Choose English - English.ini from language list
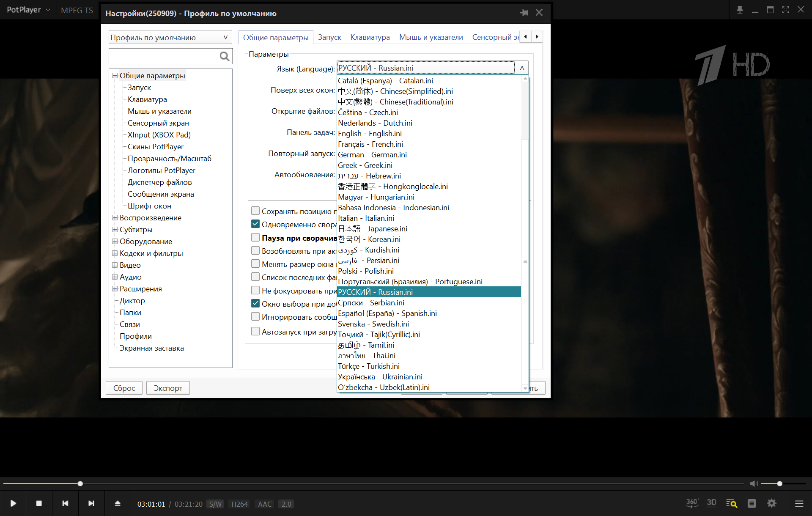Viewport: 812px width, 516px height. click(x=370, y=134)
